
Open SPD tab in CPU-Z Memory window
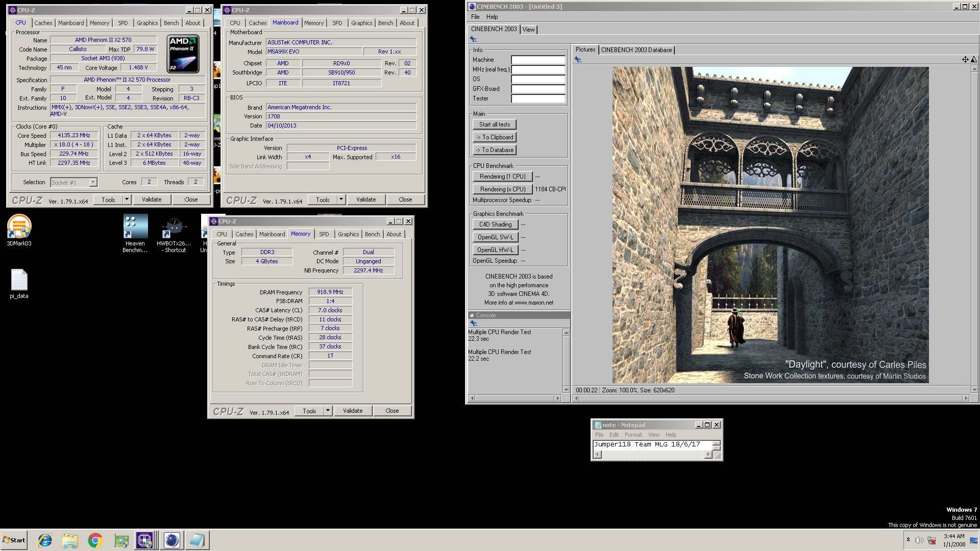324,234
